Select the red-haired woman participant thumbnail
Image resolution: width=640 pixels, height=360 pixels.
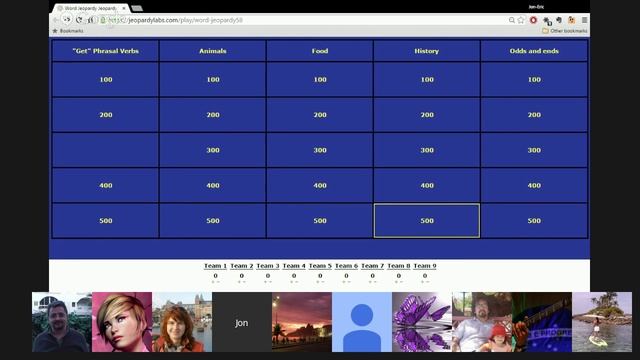(182, 322)
